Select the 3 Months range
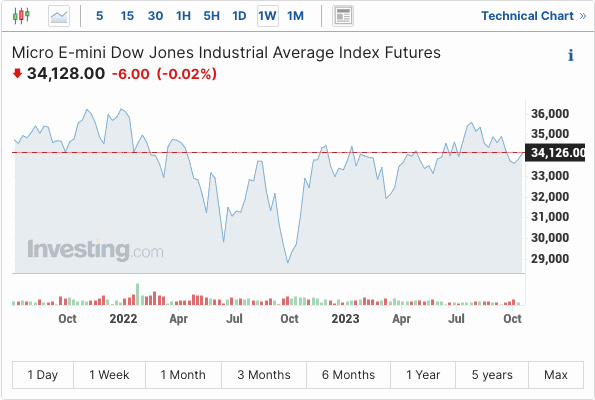This screenshot has width=595, height=400. 264,375
